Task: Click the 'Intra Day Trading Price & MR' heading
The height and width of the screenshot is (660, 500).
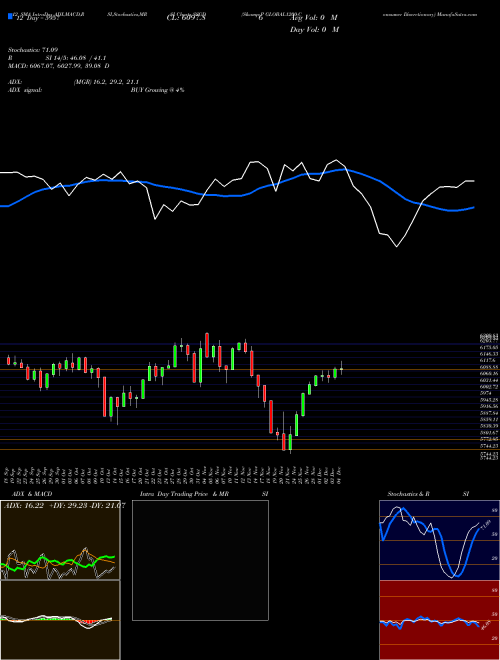Action: (184, 494)
